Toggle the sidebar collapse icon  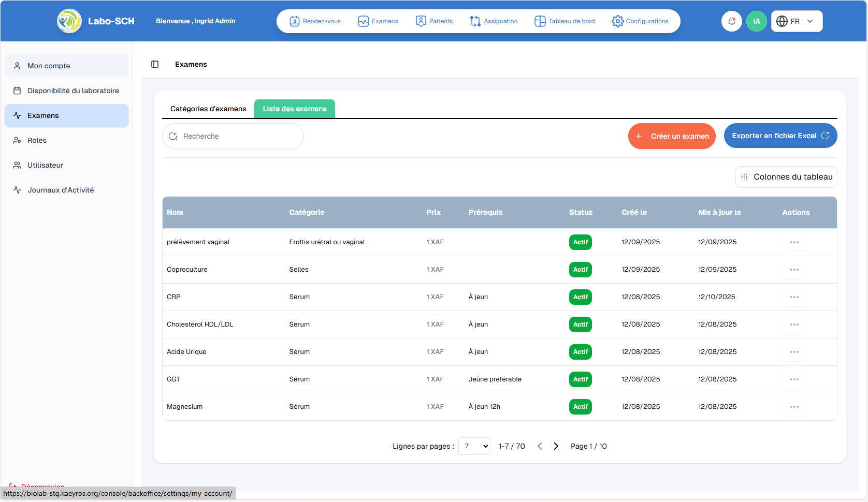[x=155, y=64]
